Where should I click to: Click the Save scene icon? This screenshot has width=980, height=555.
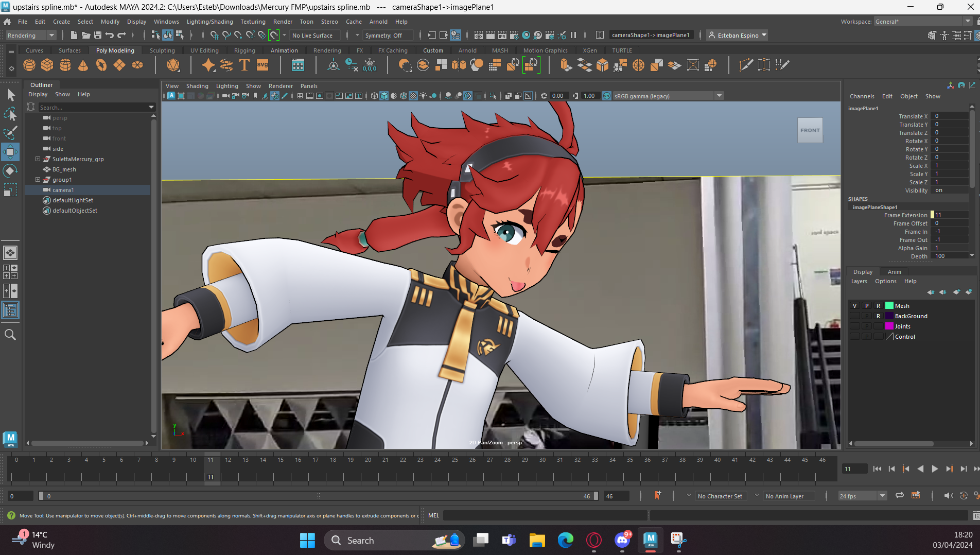pyautogui.click(x=98, y=35)
